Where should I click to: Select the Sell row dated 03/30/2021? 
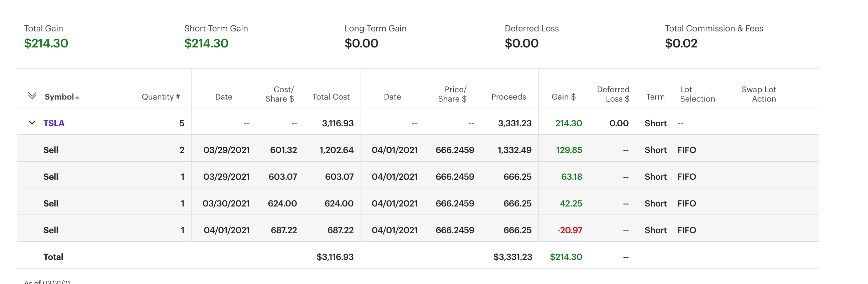(x=51, y=203)
